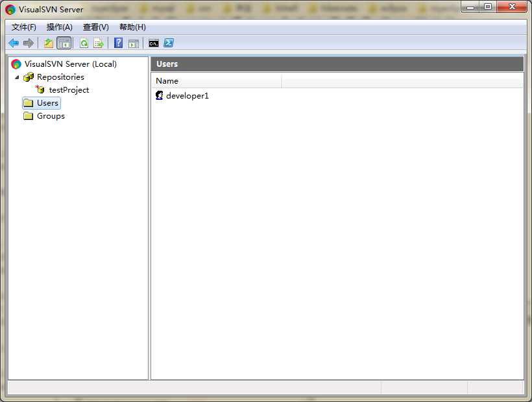Open Help with the question mark icon
Screen dimensions: 532x402
119,43
